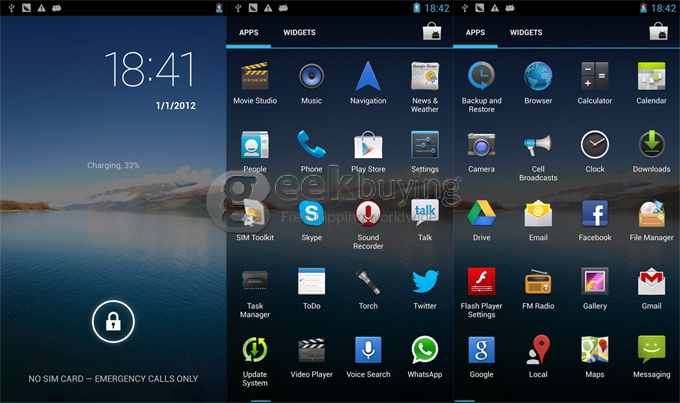Open Play Store app icon
The width and height of the screenshot is (680, 403).
368,145
